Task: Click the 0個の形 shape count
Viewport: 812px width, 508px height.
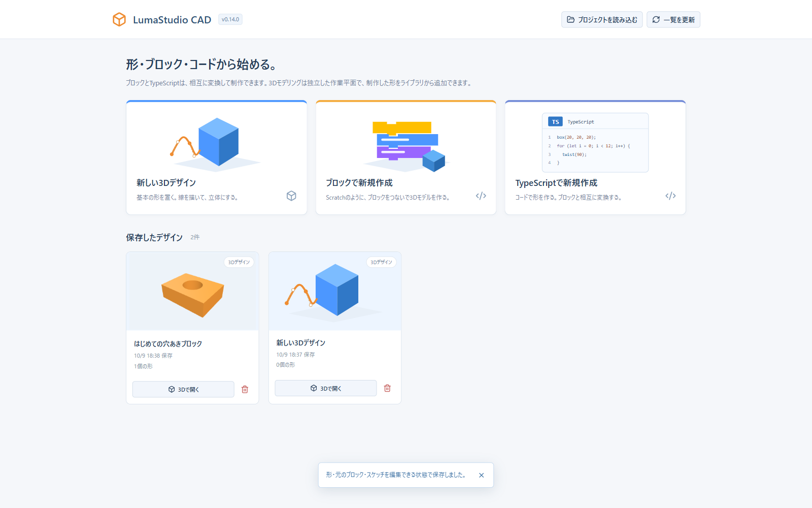Action: pyautogui.click(x=286, y=365)
